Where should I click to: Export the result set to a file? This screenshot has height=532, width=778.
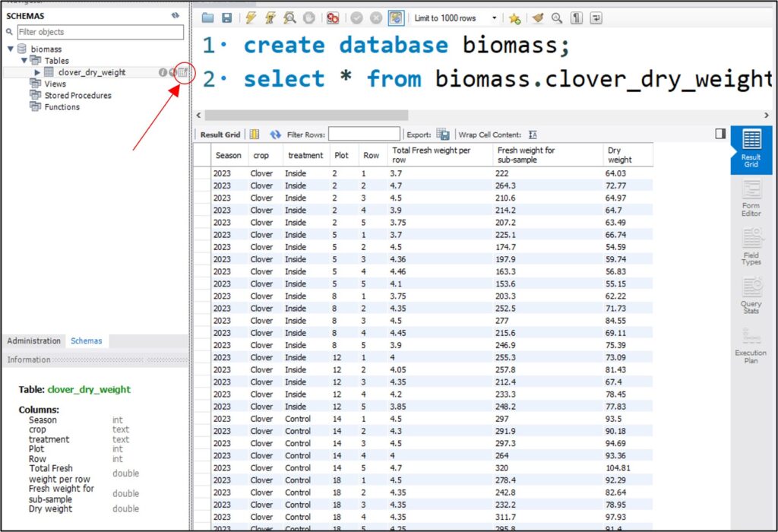pyautogui.click(x=443, y=135)
